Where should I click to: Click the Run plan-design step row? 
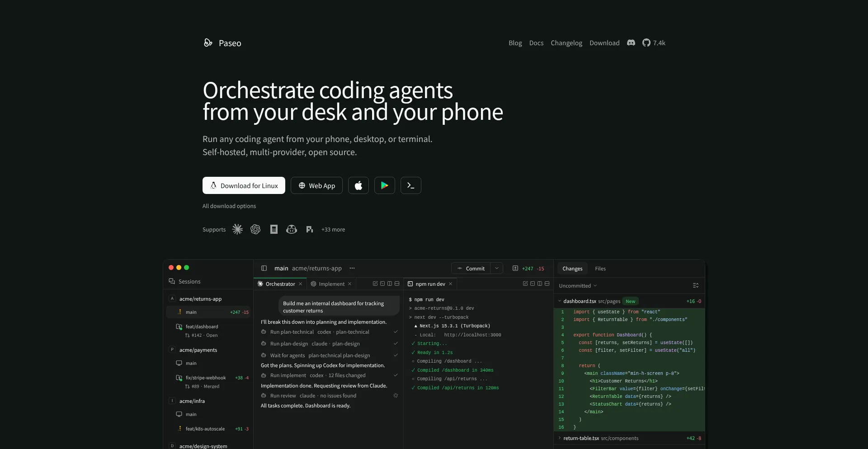pos(330,344)
